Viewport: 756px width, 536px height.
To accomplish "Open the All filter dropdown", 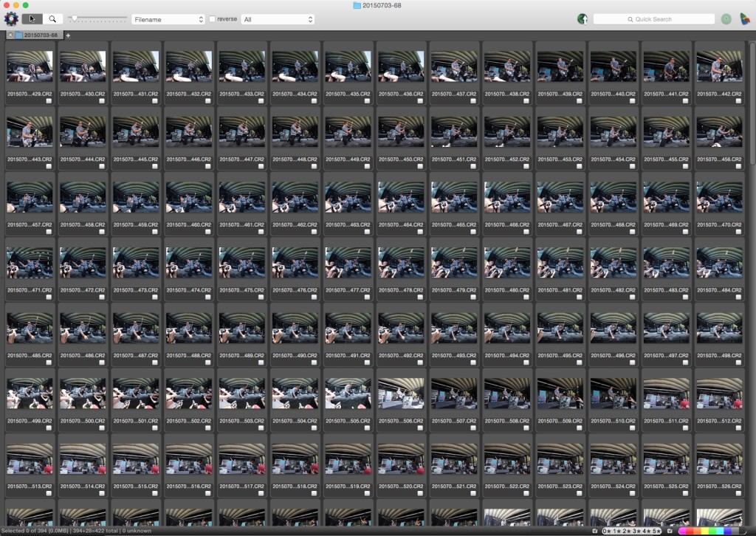I will pyautogui.click(x=278, y=19).
